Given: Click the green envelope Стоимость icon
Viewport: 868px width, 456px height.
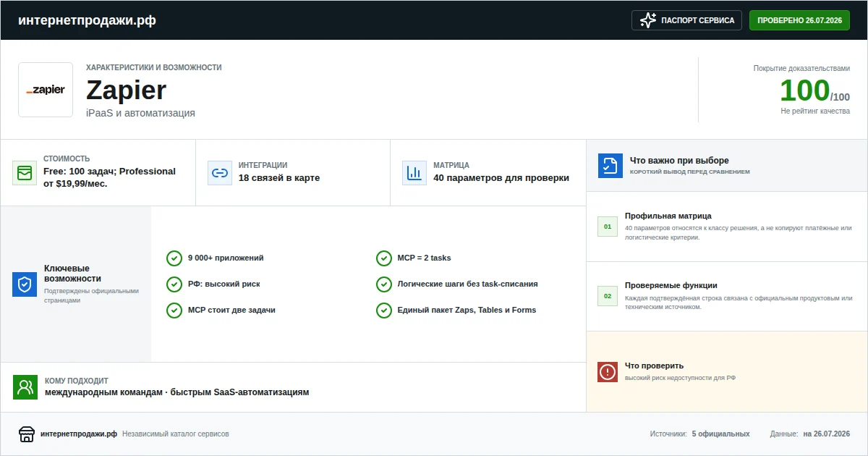Looking at the screenshot, I should click(x=25, y=173).
